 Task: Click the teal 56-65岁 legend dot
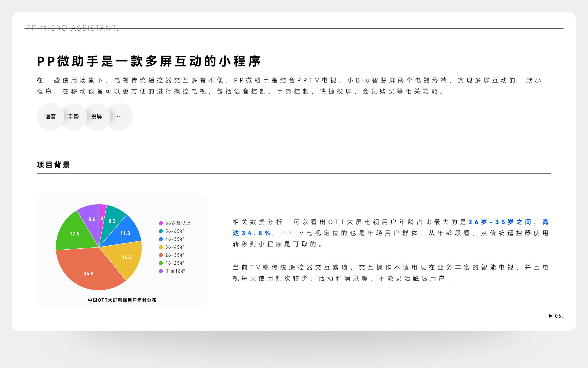point(160,231)
